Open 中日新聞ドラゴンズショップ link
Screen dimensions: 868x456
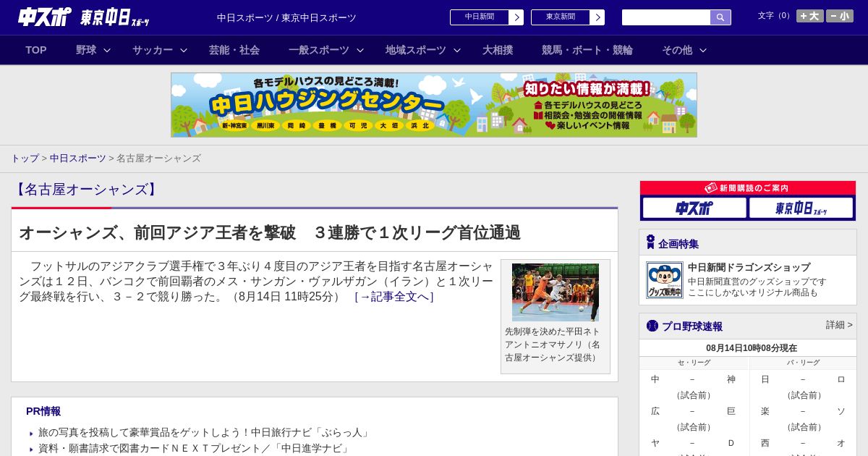(x=749, y=267)
